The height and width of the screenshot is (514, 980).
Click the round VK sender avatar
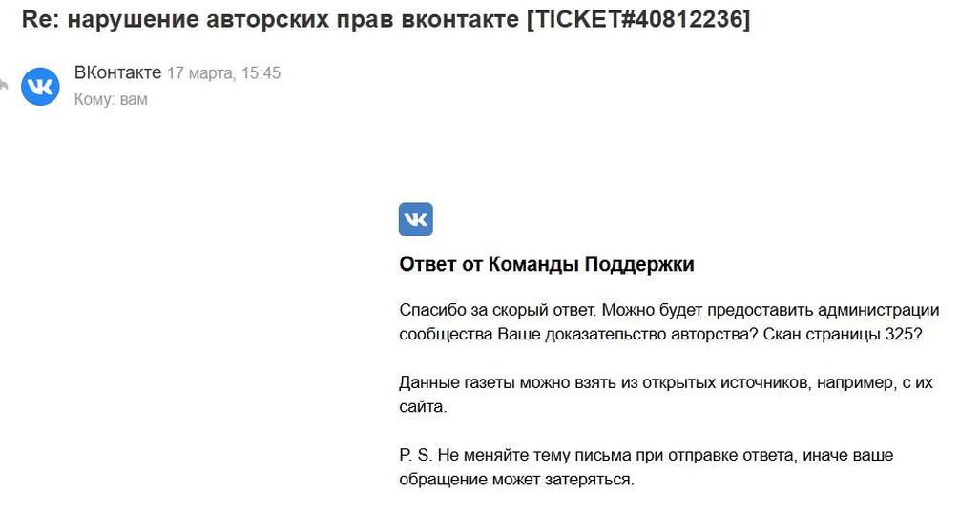pos(40,86)
